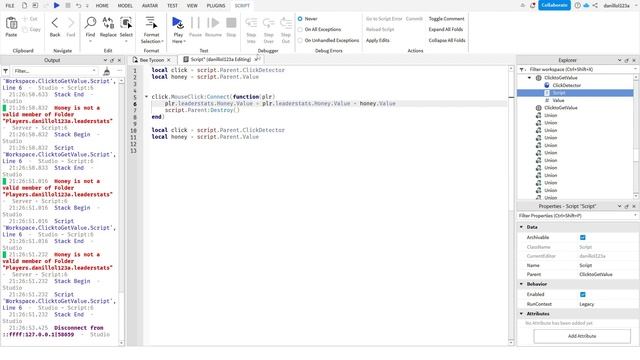This screenshot has width=640, height=360.
Task: Click the share icon near username
Action: (x=595, y=5)
